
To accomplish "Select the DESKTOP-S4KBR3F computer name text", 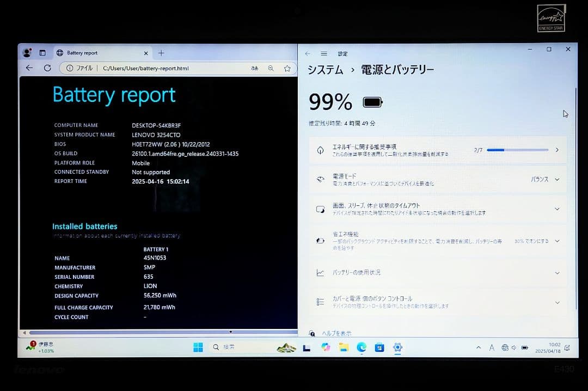I will coord(156,125).
